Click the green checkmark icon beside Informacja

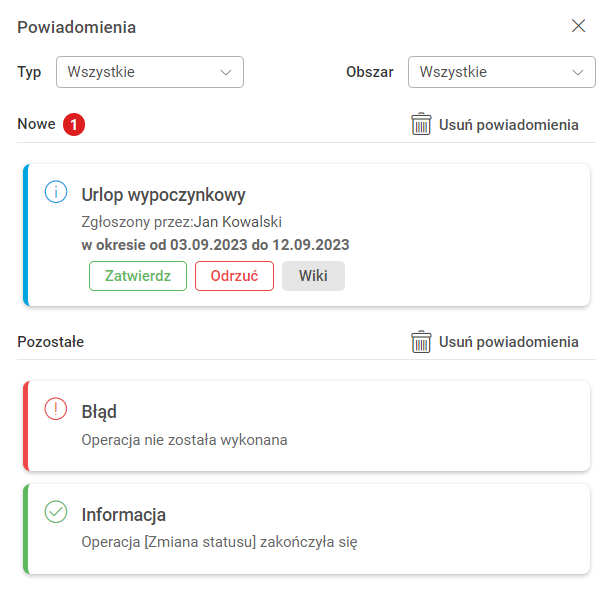56,512
